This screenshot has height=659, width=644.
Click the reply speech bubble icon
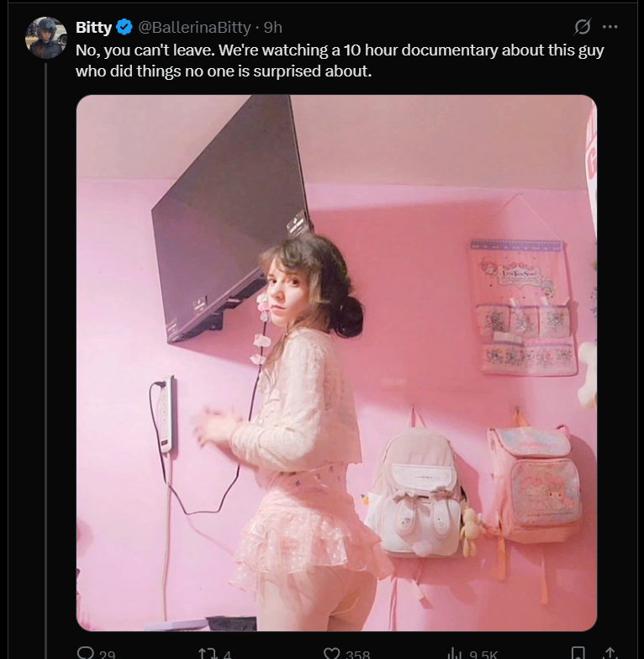click(86, 654)
